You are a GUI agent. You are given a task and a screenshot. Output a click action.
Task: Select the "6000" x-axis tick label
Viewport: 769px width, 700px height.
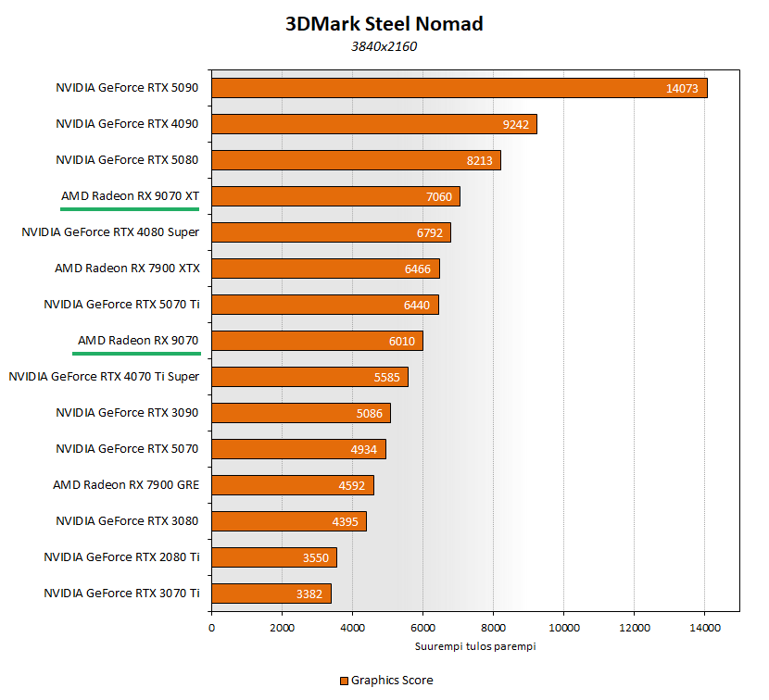422,628
